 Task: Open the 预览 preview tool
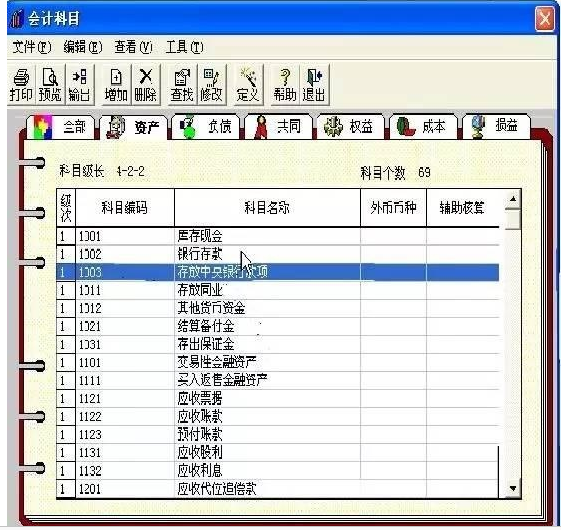point(50,84)
